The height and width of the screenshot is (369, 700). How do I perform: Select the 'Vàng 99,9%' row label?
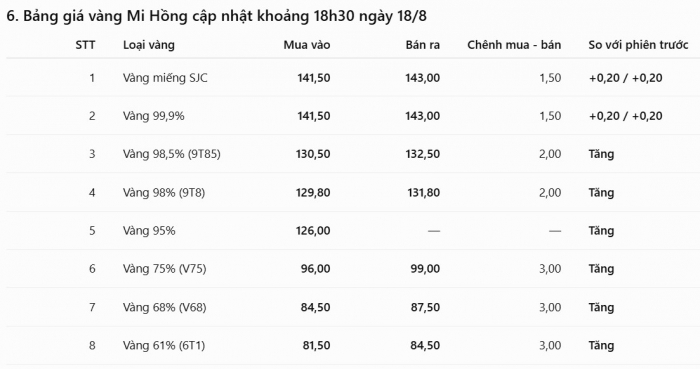point(154,116)
